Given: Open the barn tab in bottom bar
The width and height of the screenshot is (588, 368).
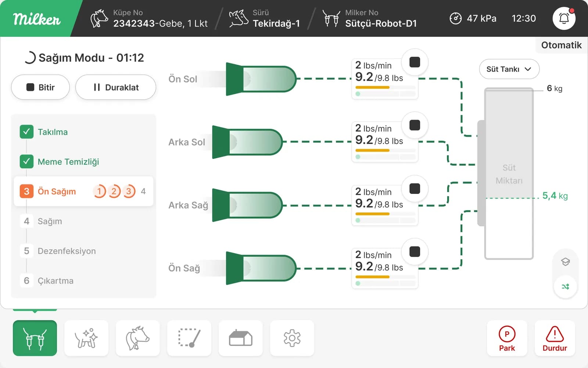Looking at the screenshot, I should click(x=241, y=338).
